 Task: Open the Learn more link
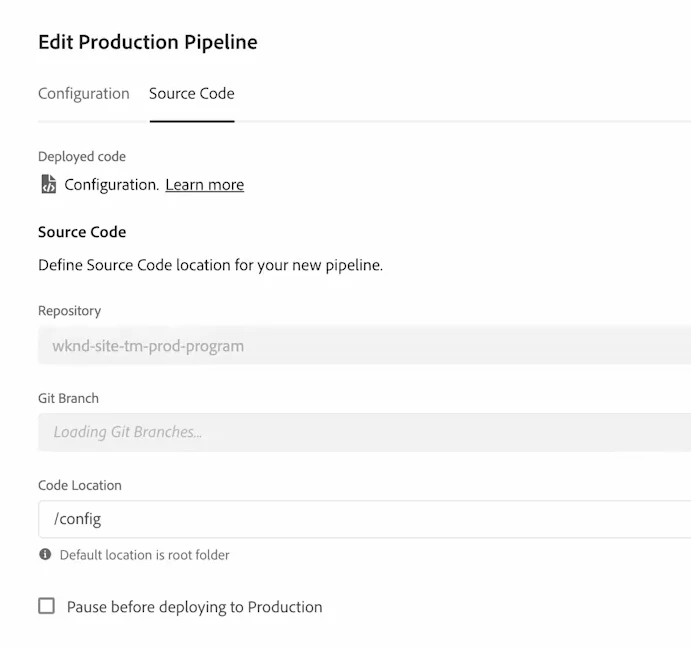204,184
